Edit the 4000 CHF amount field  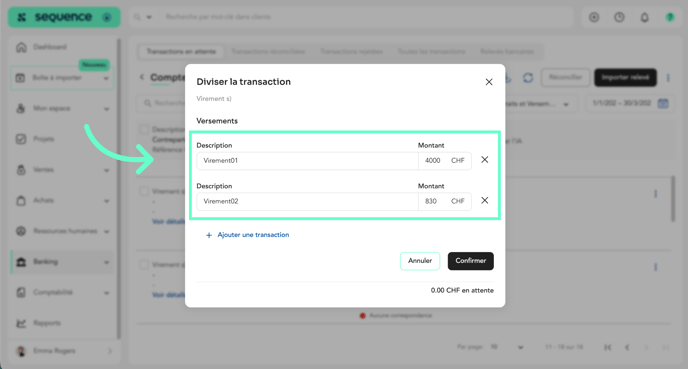coord(445,161)
